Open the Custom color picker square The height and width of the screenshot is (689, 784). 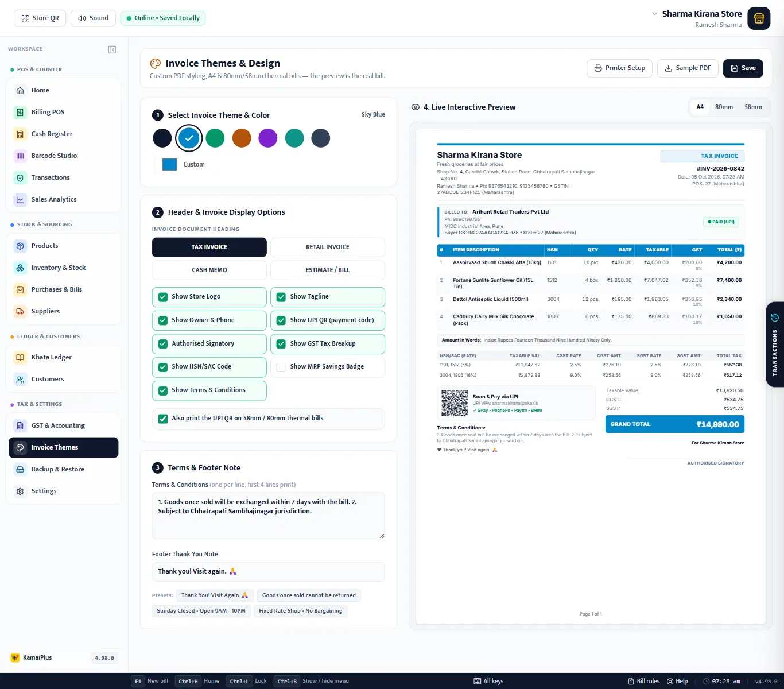[169, 164]
